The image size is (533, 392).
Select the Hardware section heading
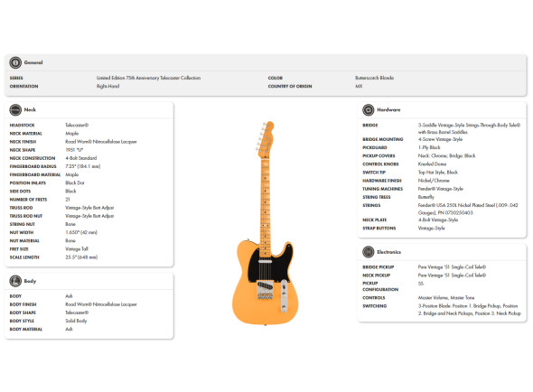tap(388, 110)
